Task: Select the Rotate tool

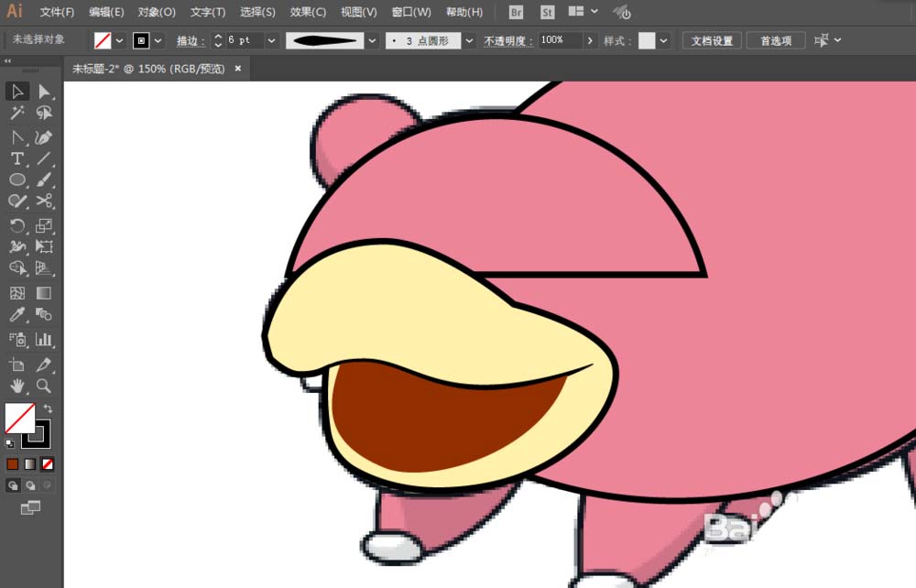Action: pos(16,225)
